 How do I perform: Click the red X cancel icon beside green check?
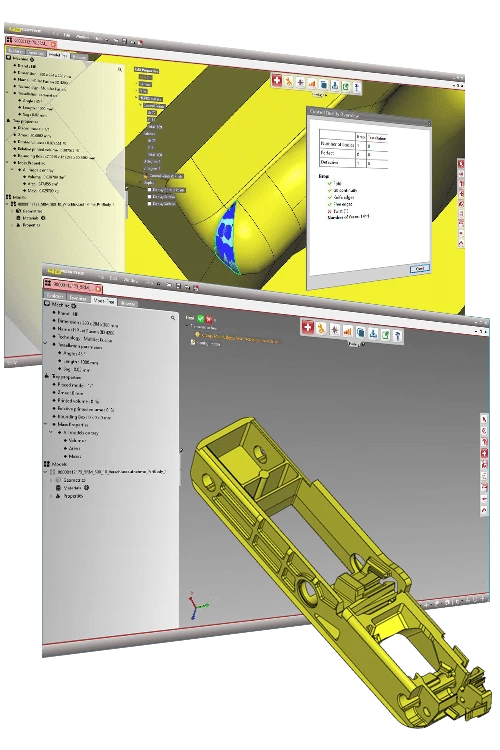[x=209, y=319]
